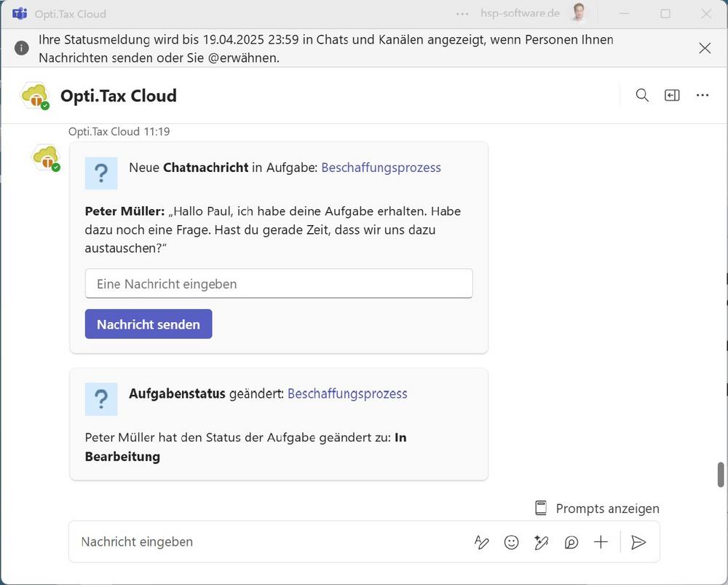Click the info icon in status banner
728x585 pixels.
click(x=21, y=48)
